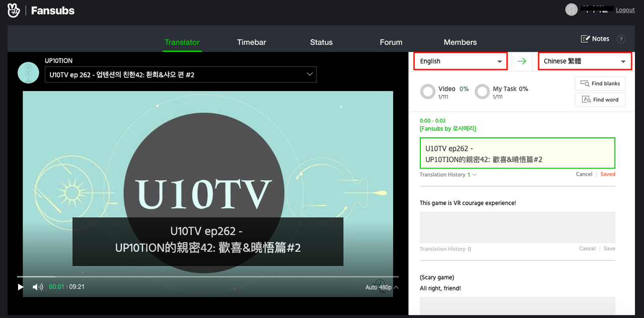Click the green language direction arrow
The width and height of the screenshot is (644, 318).
(x=522, y=61)
